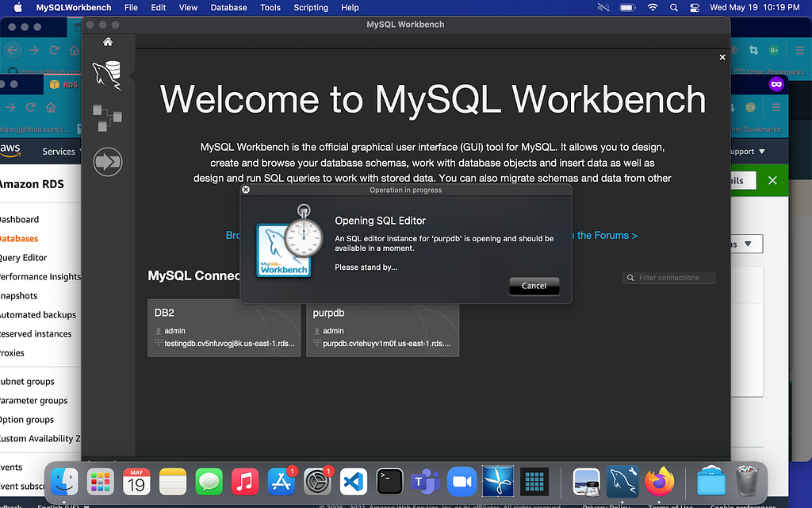Image resolution: width=812 pixels, height=508 pixels.
Task: Dismiss the green AWS notification banner
Action: click(x=772, y=180)
